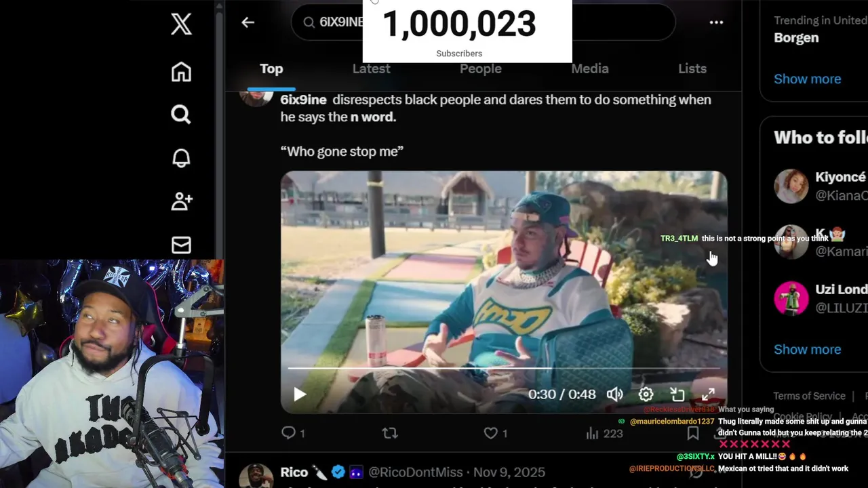Toggle picture-in-picture for the video
The height and width of the screenshot is (488, 868).
click(677, 394)
